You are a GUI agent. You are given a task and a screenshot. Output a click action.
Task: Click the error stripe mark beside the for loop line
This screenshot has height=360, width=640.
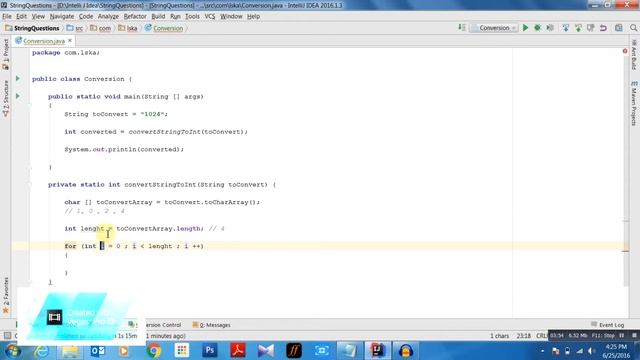click(x=625, y=251)
